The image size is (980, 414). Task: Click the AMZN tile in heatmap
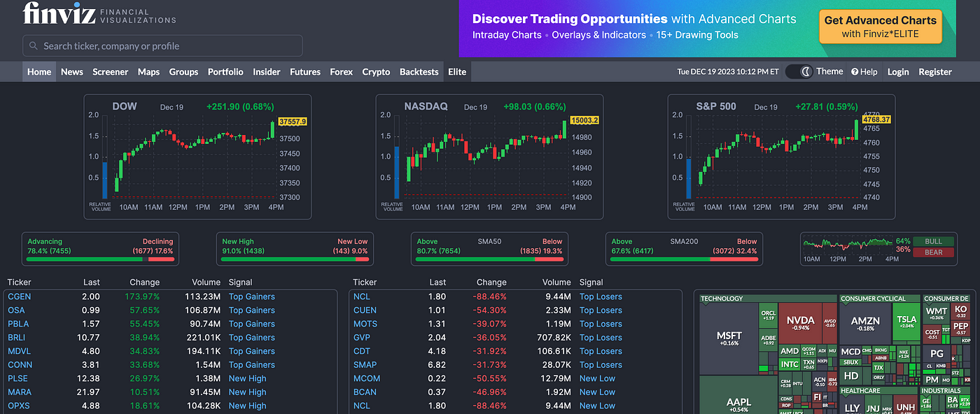pos(865,322)
